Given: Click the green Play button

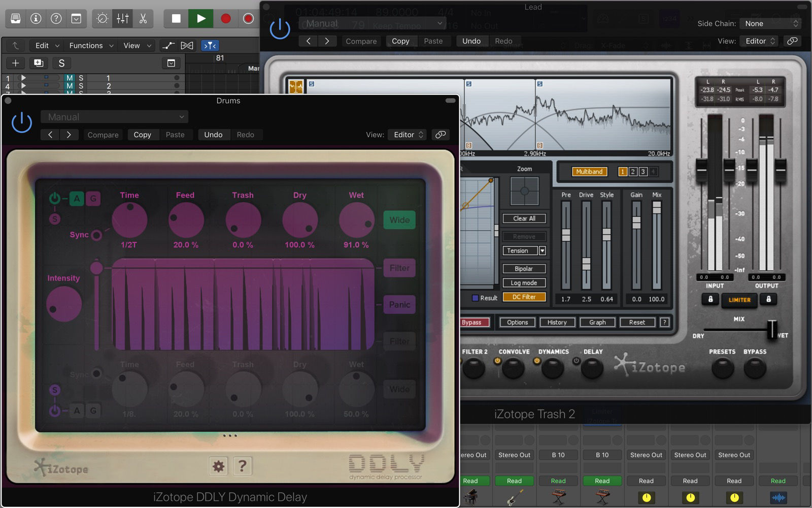Looking at the screenshot, I should point(201,19).
